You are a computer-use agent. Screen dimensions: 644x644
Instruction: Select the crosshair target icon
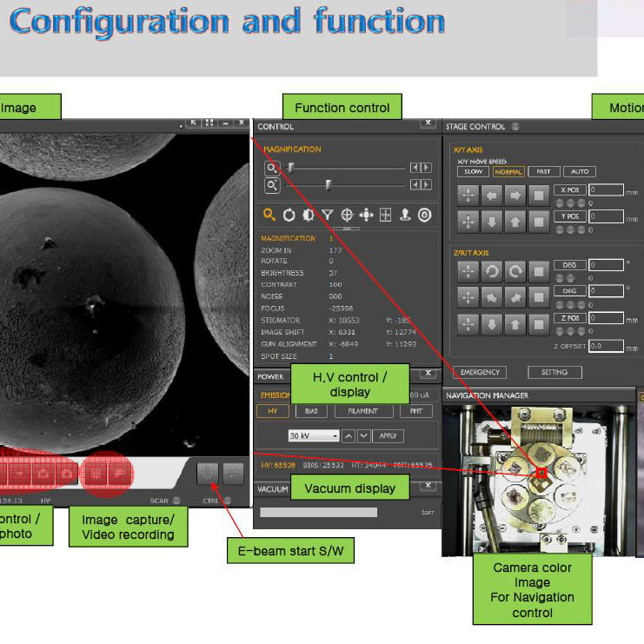point(347,215)
